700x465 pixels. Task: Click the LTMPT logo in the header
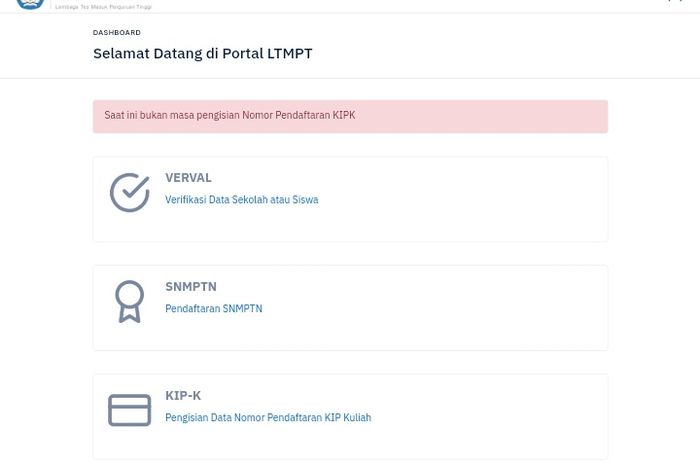click(30, 4)
